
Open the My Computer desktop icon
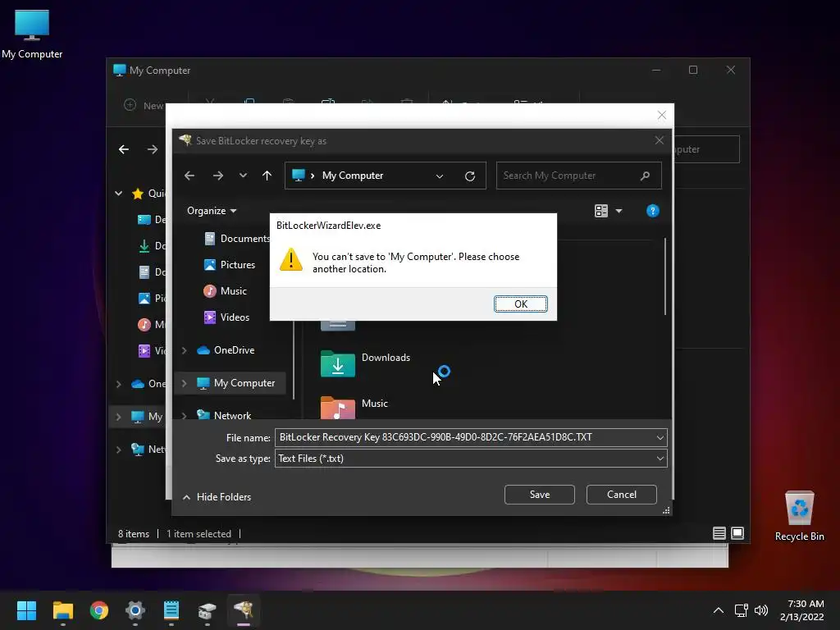tap(32, 34)
